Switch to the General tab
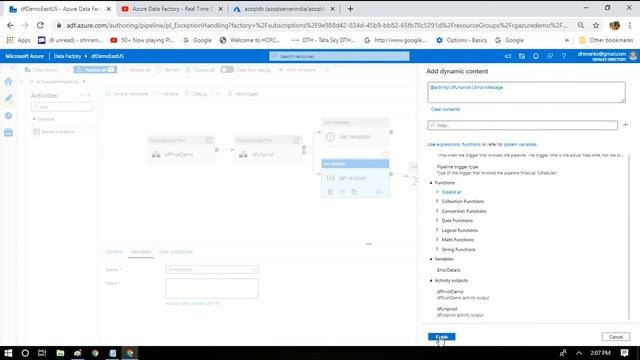The image size is (640, 360). pyautogui.click(x=114, y=251)
